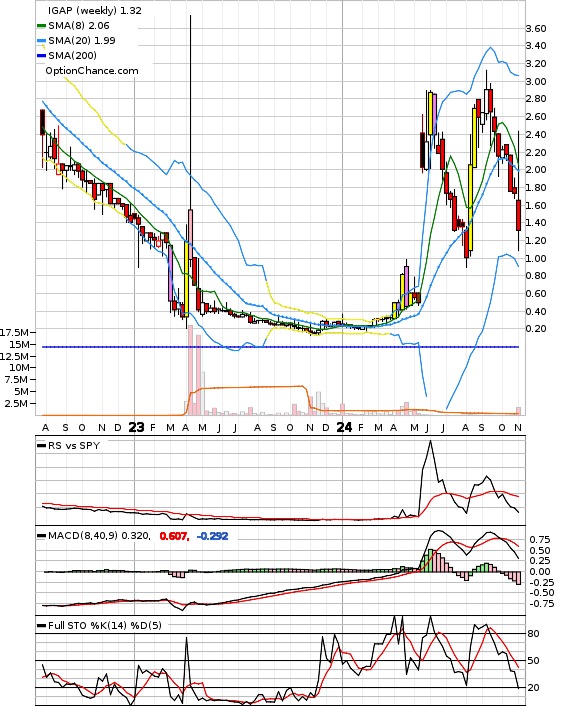This screenshot has height=706, width=566.
Task: Click the 1.00 price axis label
Action: coord(536,258)
